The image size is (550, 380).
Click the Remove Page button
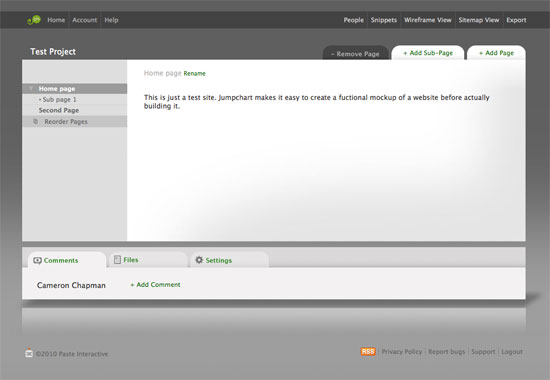355,54
